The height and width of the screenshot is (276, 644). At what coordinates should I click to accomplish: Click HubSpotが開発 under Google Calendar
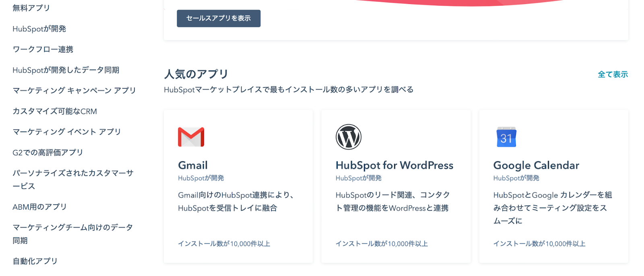[x=516, y=178]
